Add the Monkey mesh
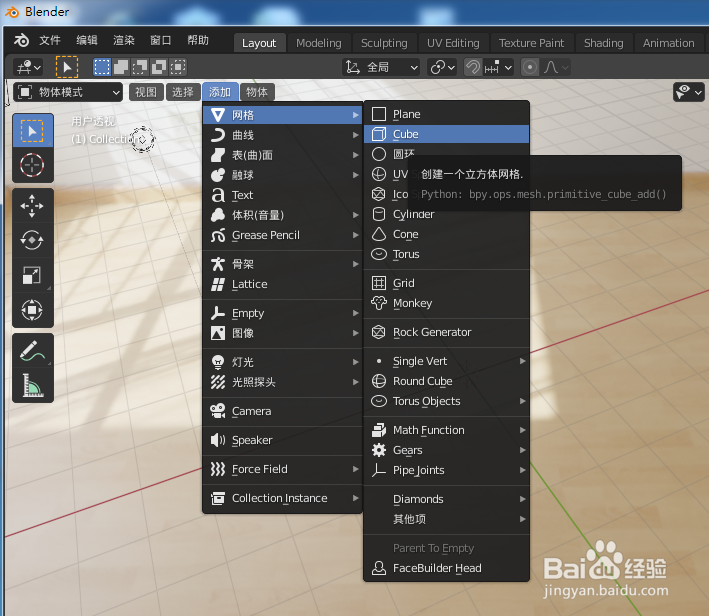Image resolution: width=709 pixels, height=616 pixels. [x=446, y=303]
